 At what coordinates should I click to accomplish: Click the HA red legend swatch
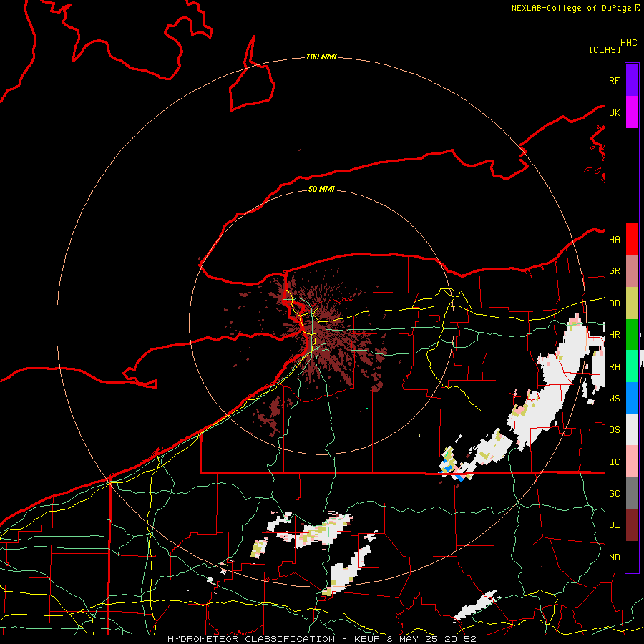click(632, 239)
